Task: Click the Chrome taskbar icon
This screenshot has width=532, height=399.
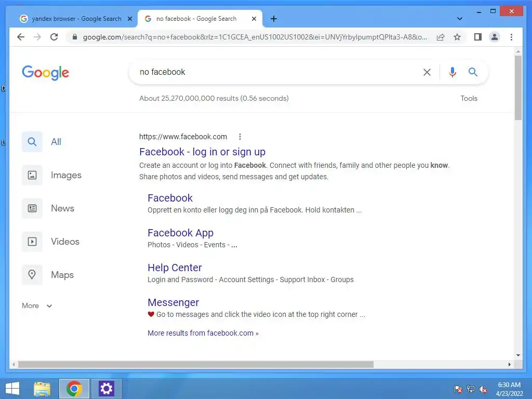Action: (74, 389)
